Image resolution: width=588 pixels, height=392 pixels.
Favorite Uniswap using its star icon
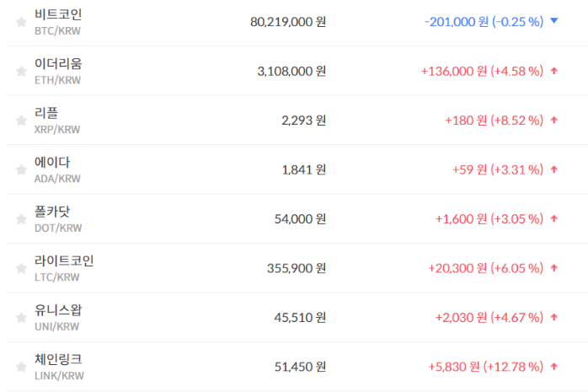[21, 317]
